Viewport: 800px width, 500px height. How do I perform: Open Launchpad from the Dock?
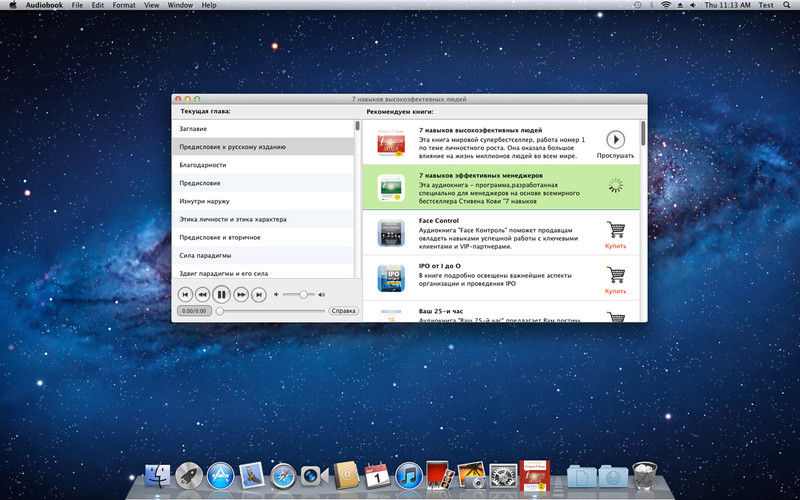189,476
